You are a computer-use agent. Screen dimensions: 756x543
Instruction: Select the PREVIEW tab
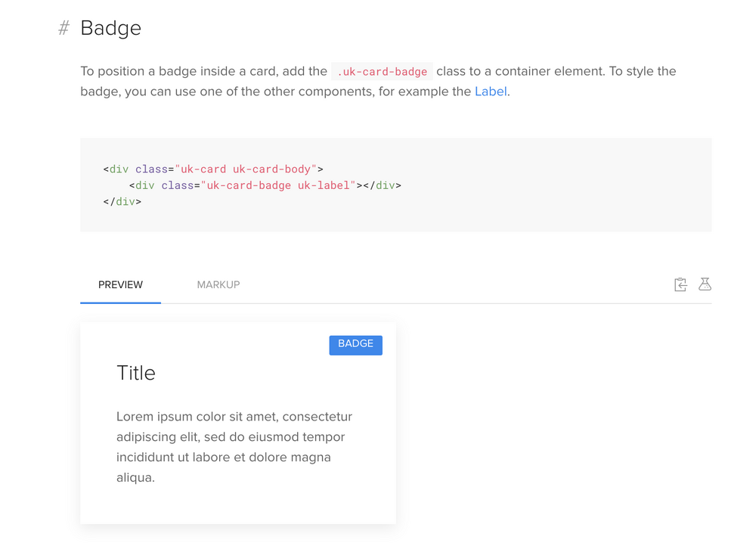click(120, 285)
